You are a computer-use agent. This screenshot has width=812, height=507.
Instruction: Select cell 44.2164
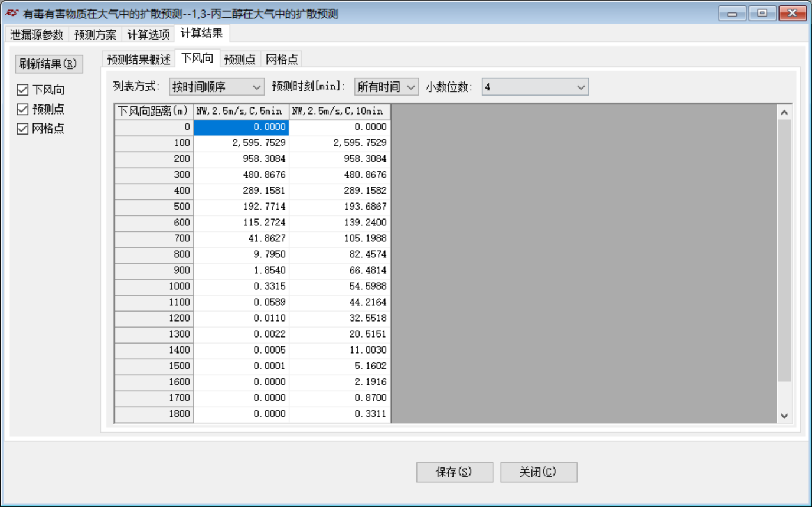click(x=340, y=302)
